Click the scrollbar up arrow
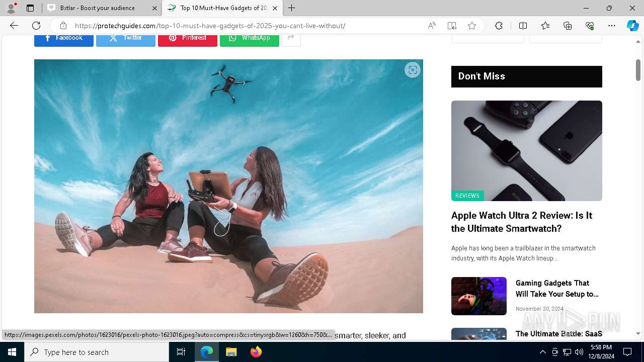The image size is (644, 362). (638, 41)
